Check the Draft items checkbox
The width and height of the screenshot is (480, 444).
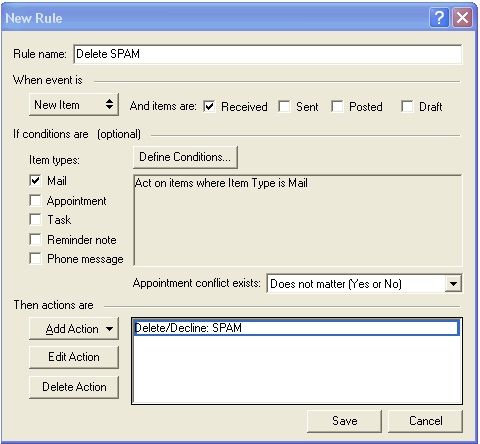[x=407, y=107]
